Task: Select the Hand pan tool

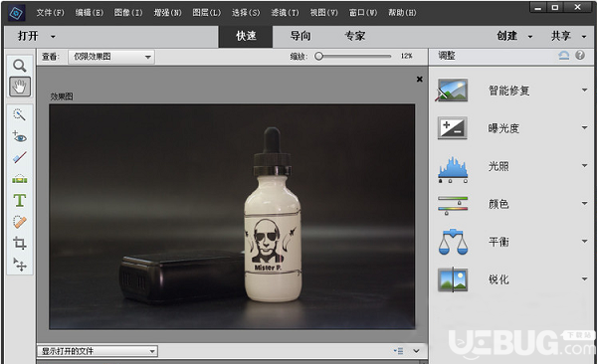Action: point(20,87)
